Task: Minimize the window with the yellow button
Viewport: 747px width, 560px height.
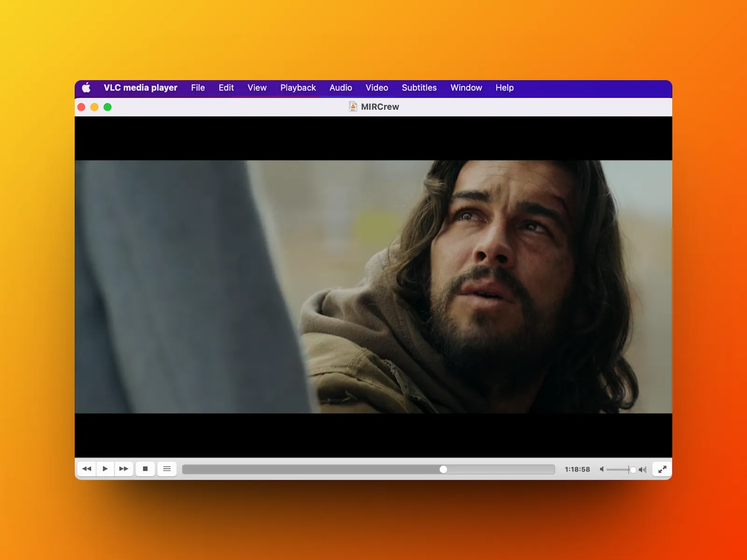Action: 94,107
